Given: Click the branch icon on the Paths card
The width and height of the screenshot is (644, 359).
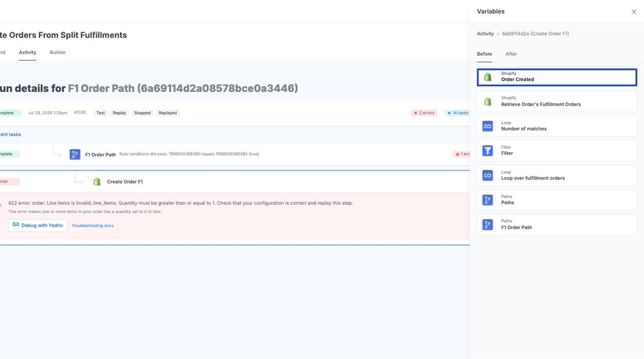Looking at the screenshot, I should pyautogui.click(x=488, y=200).
